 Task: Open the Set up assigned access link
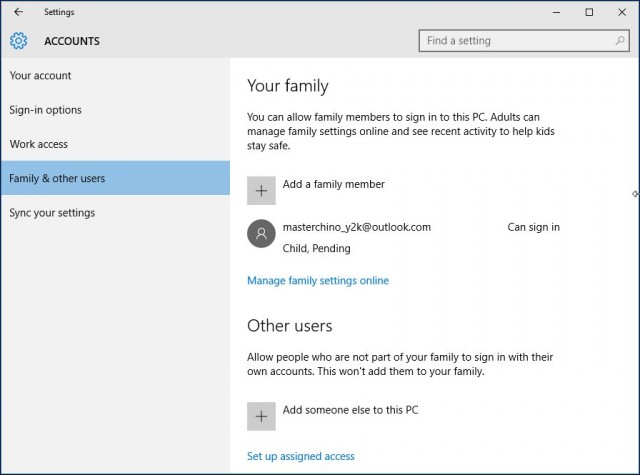(300, 456)
